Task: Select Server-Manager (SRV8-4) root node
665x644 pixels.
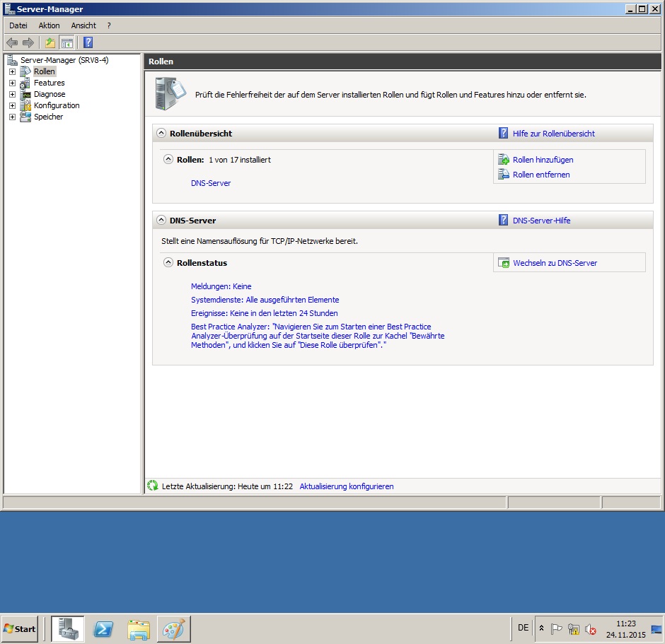Action: coord(64,60)
